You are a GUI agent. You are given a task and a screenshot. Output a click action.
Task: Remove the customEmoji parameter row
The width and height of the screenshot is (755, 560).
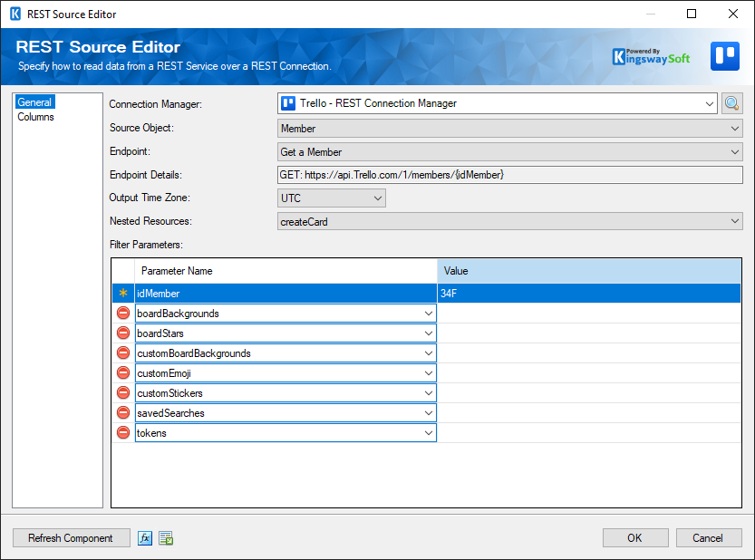[x=123, y=373]
